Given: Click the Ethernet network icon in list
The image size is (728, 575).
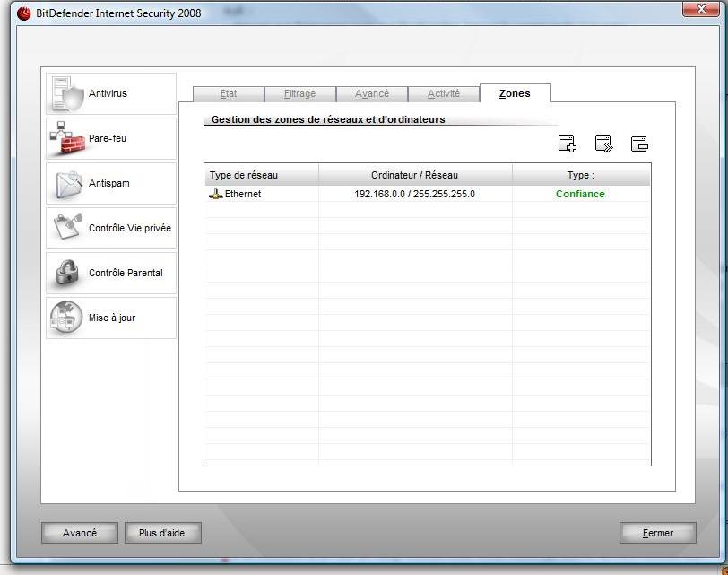Looking at the screenshot, I should point(216,194).
